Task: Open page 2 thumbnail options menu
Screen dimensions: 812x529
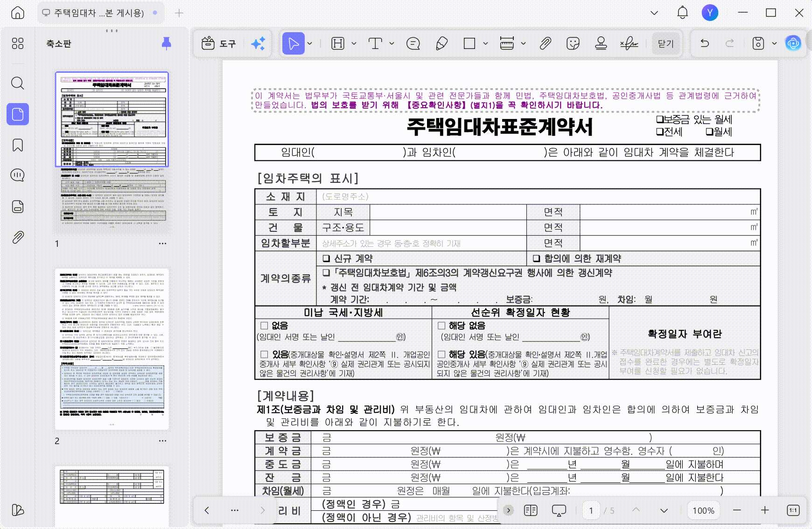Action: 162,441
